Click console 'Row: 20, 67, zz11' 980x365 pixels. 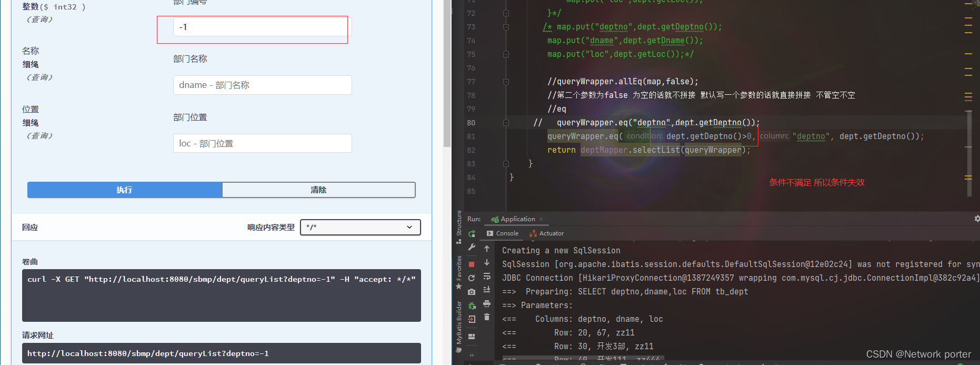pos(594,333)
